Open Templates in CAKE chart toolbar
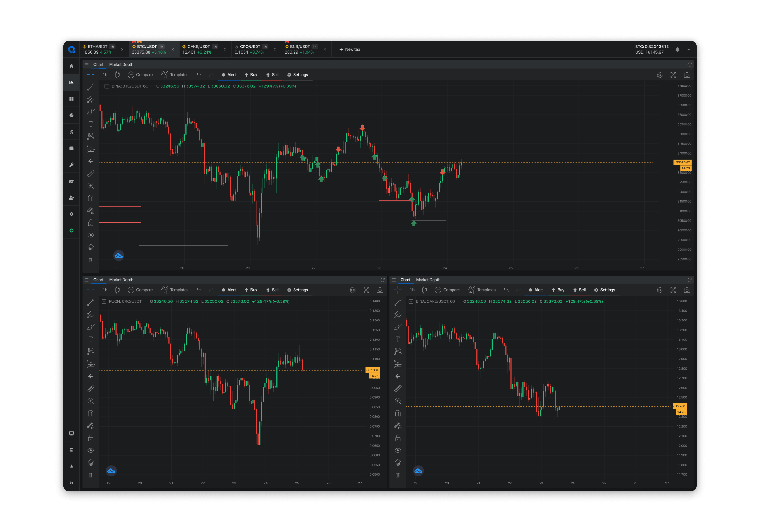 coord(482,290)
